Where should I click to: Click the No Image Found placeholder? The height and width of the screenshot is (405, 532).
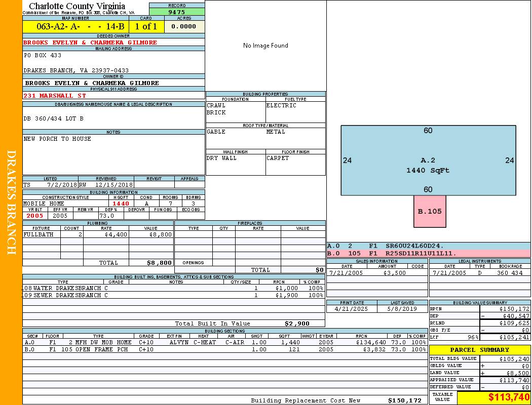click(265, 46)
